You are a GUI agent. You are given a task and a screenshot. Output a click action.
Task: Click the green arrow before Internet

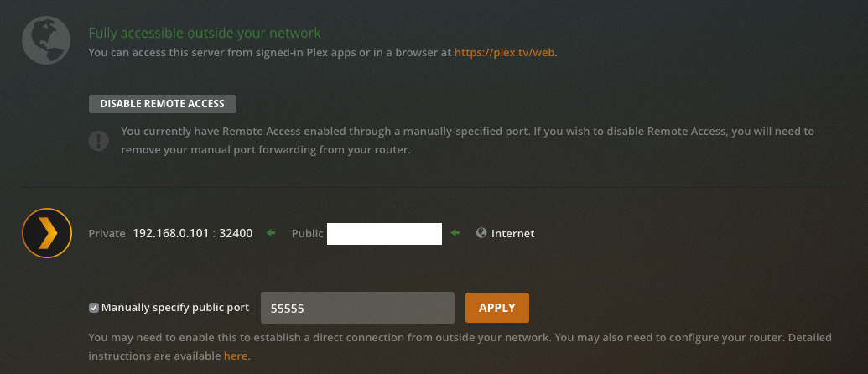tap(456, 233)
